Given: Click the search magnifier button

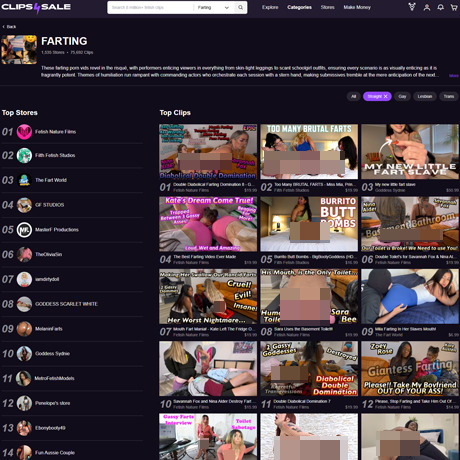Looking at the screenshot, I should (x=240, y=7).
